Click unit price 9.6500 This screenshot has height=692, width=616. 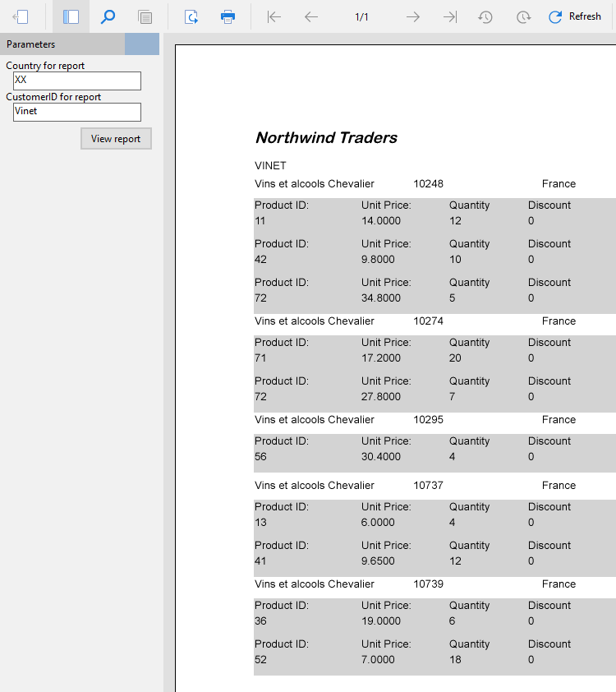click(378, 561)
